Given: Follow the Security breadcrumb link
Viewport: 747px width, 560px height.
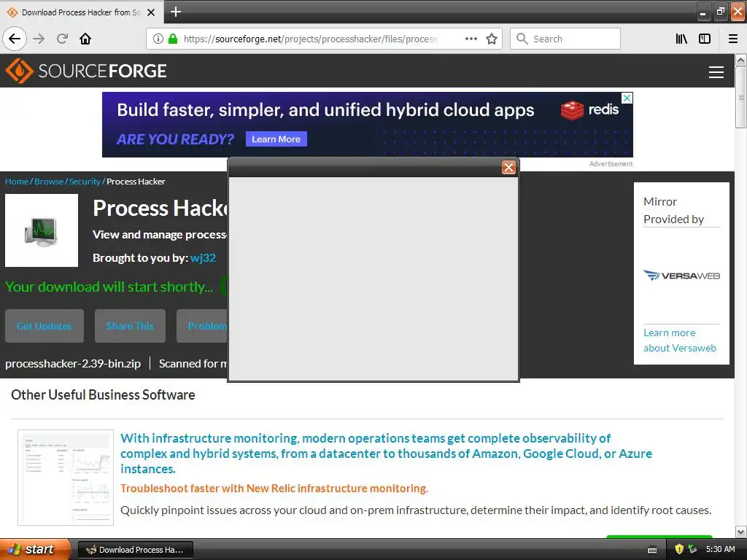Looking at the screenshot, I should click(85, 182).
